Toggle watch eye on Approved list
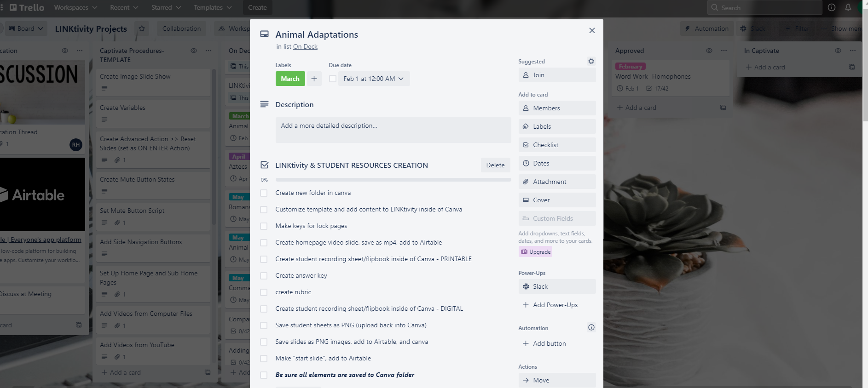Screen dimensions: 868x388 coord(709,51)
